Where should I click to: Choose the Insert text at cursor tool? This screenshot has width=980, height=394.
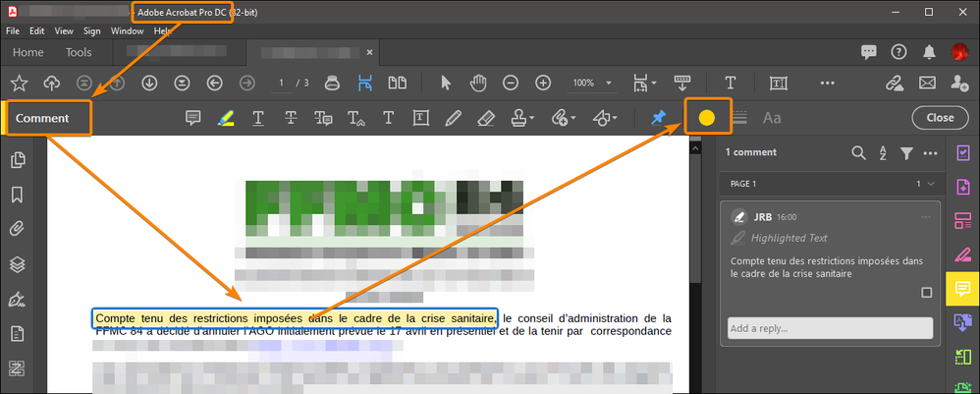pyautogui.click(x=355, y=118)
